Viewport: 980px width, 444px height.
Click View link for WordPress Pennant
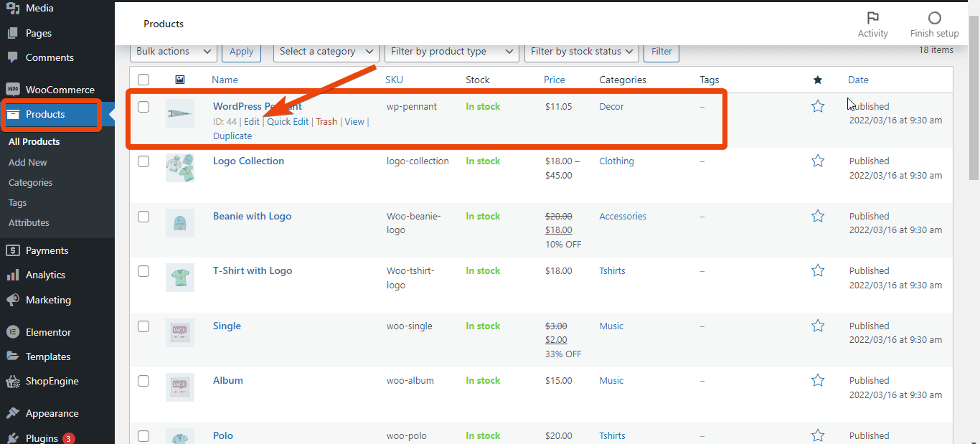pyautogui.click(x=354, y=121)
